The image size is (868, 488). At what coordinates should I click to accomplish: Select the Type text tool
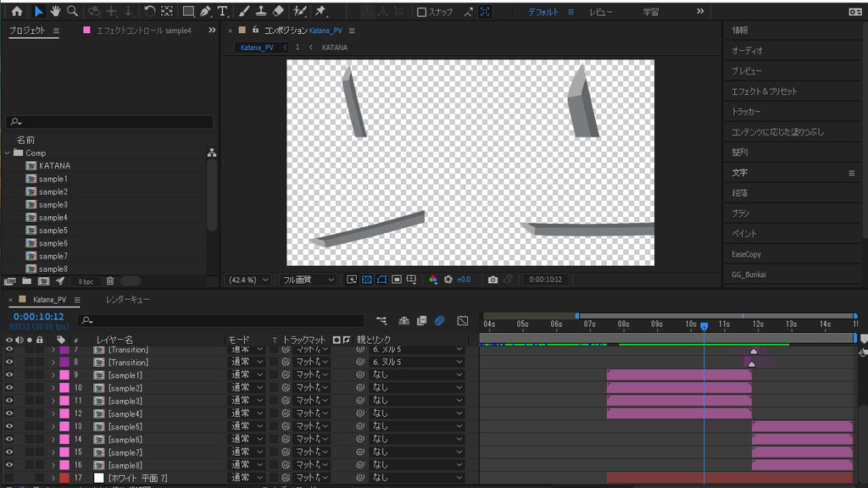[x=222, y=11]
